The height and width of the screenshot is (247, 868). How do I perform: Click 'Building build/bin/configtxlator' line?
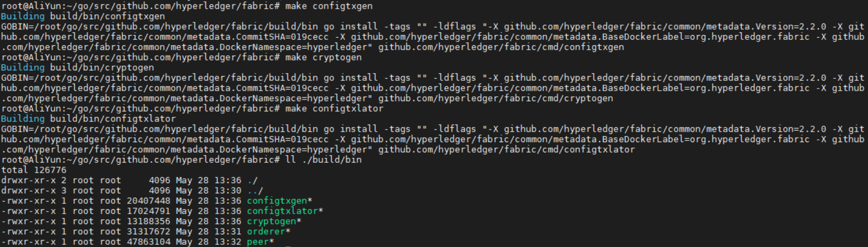pos(88,119)
